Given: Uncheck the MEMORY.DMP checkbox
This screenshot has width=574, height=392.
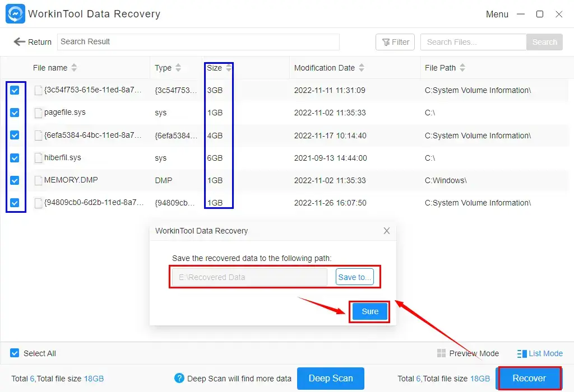Looking at the screenshot, I should click(x=15, y=180).
